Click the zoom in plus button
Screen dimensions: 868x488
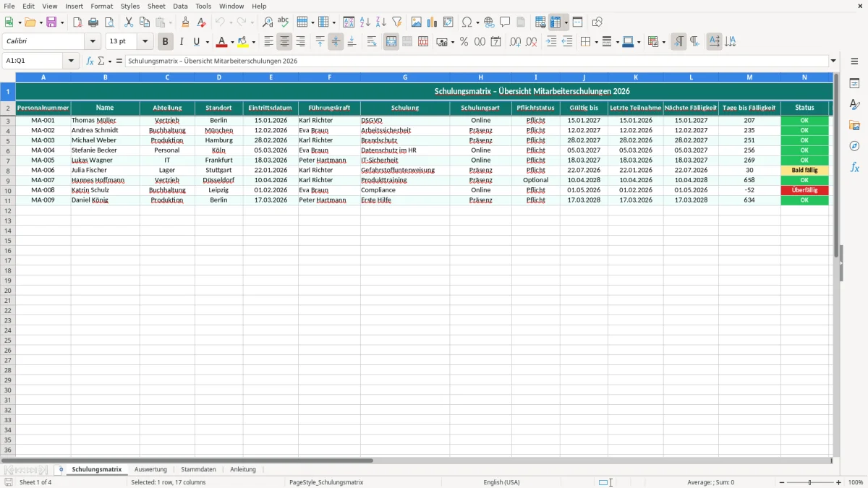(x=839, y=482)
